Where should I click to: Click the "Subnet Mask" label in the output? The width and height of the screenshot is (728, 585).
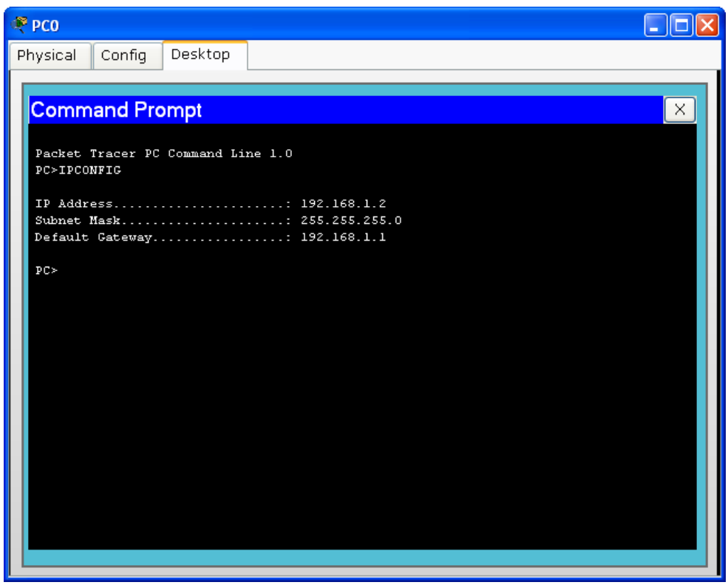pos(78,220)
